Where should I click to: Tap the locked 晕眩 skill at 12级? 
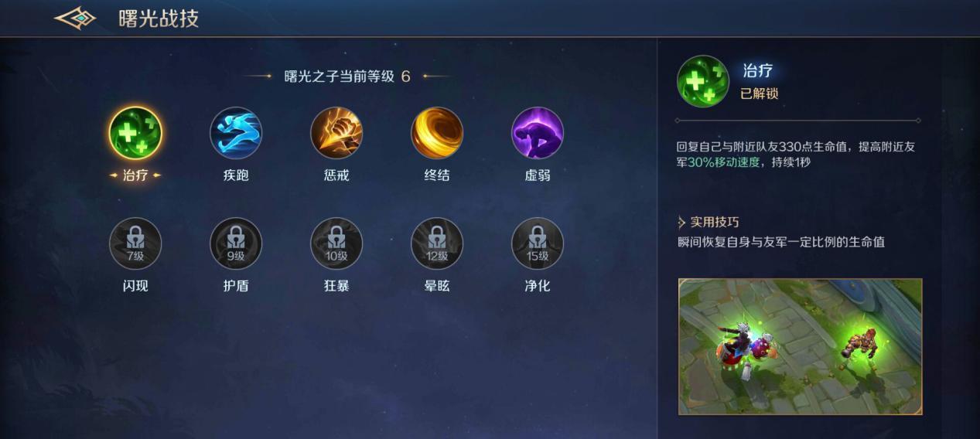(437, 243)
